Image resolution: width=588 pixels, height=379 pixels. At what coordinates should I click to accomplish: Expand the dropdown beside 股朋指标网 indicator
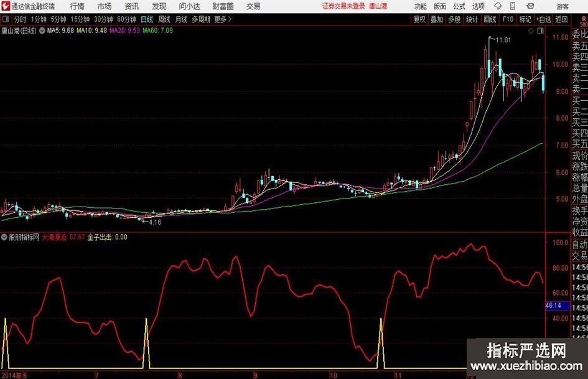(4, 237)
